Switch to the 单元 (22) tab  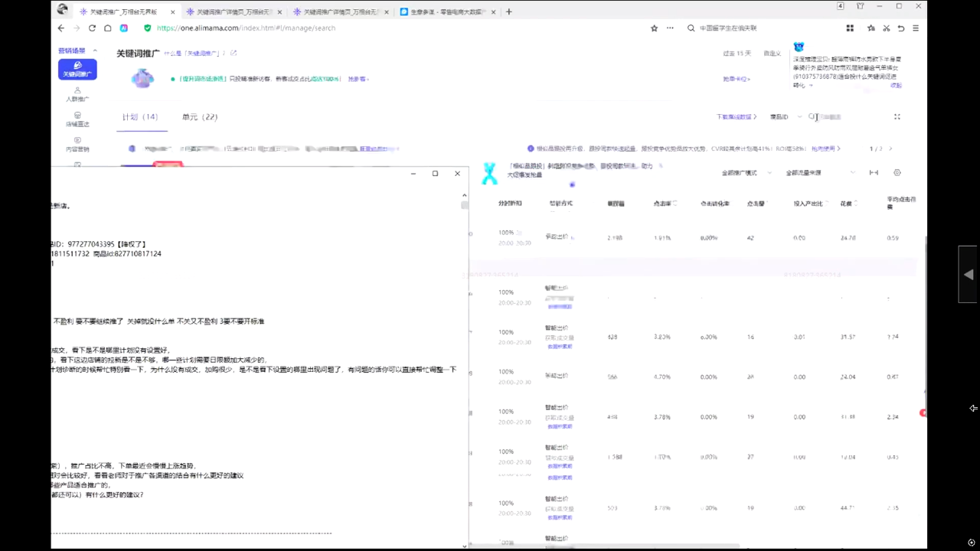(x=200, y=117)
